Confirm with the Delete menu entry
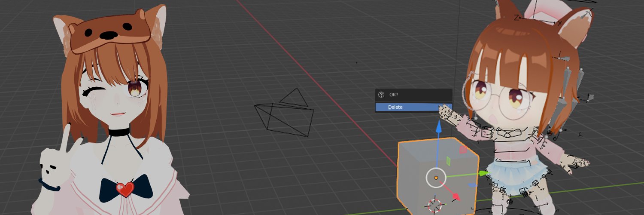This screenshot has height=215, width=644. (x=413, y=107)
